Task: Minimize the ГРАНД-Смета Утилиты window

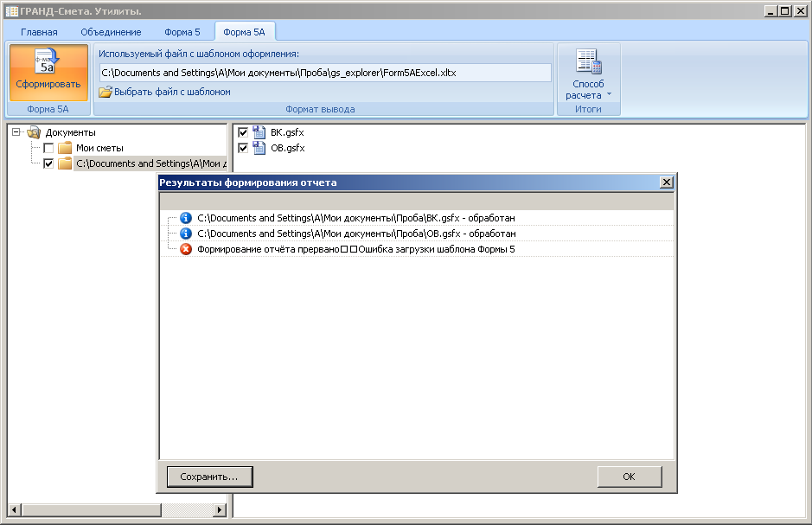Action: 770,11
